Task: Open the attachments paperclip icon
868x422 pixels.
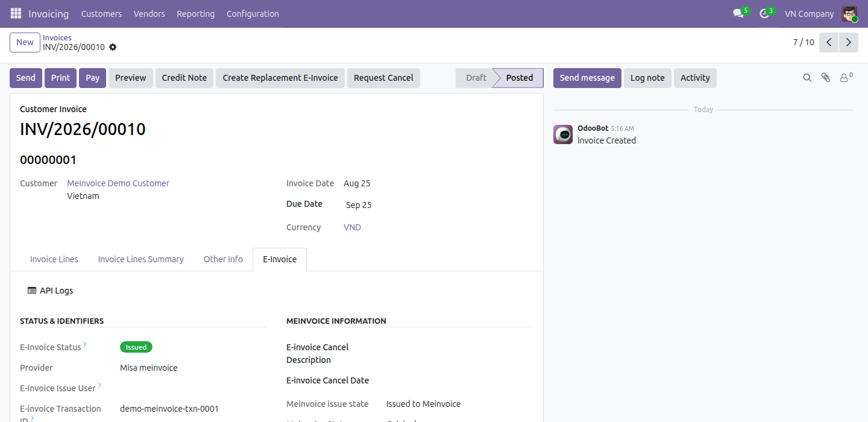Action: point(826,78)
